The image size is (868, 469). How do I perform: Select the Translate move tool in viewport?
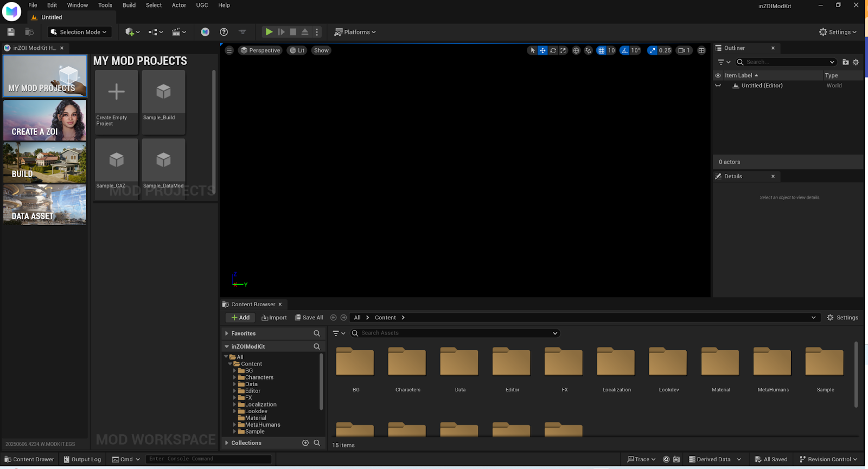click(542, 50)
